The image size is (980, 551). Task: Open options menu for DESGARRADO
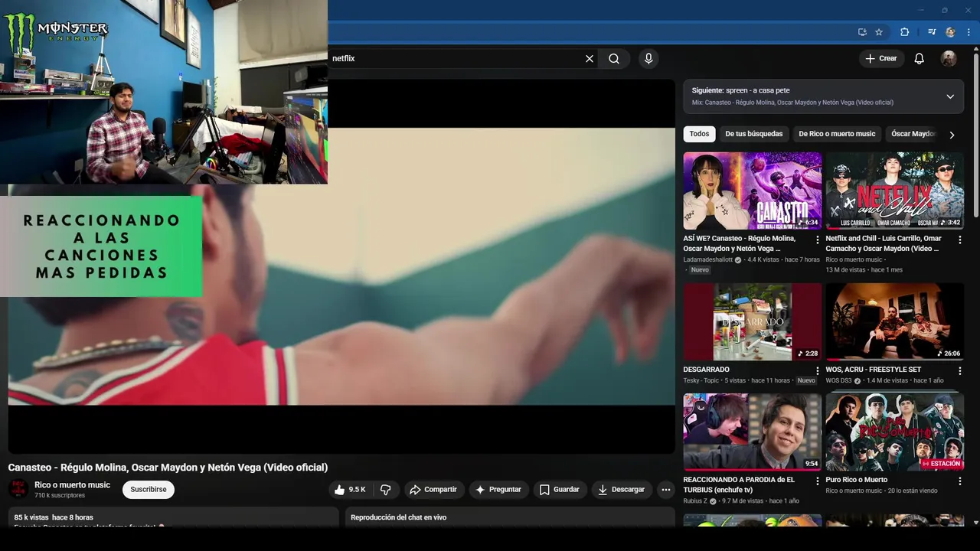coord(818,371)
